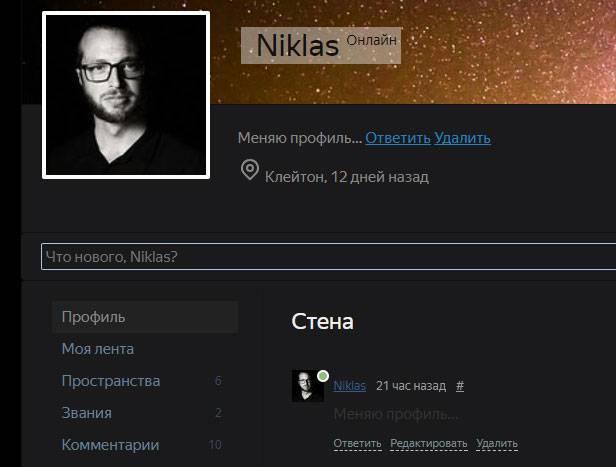
Task: Click the Удалить link next to the status
Action: pyautogui.click(x=462, y=138)
